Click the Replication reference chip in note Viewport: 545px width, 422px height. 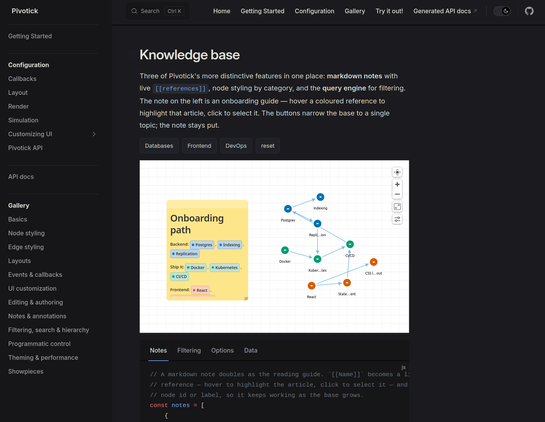tap(185, 254)
